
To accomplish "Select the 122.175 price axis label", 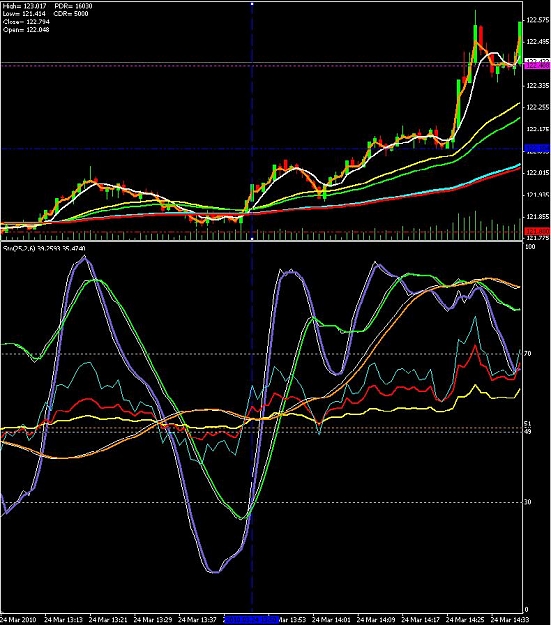I will point(537,129).
